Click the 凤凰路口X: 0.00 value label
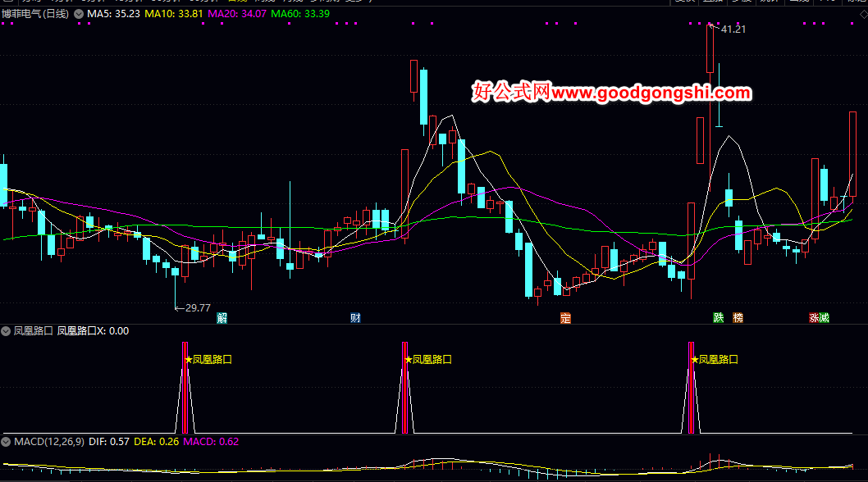 coord(93,331)
